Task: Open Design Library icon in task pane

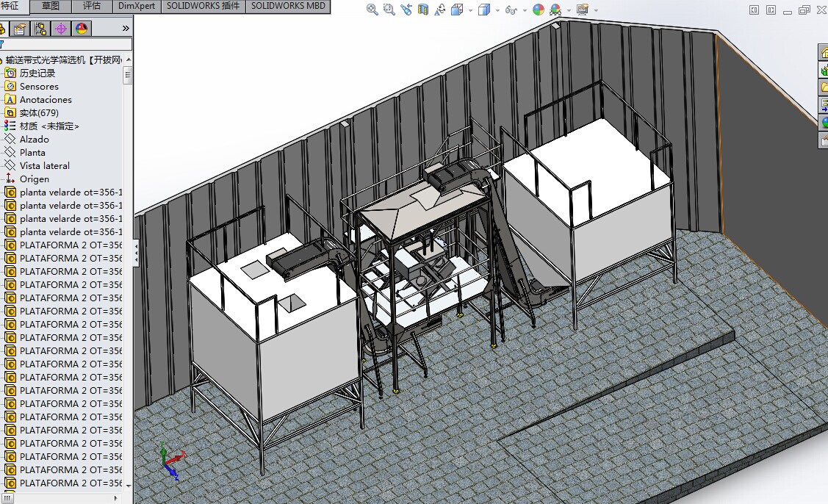Action: click(824, 69)
